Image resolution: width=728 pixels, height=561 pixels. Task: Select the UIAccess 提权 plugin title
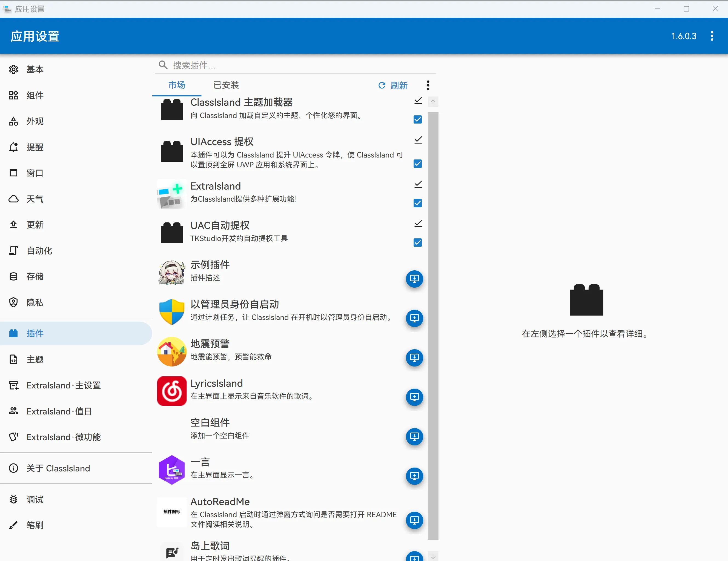tap(222, 142)
